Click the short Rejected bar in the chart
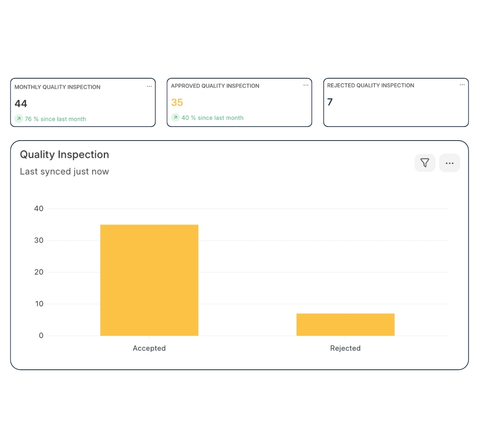This screenshot has height=448, width=479. 345,324
